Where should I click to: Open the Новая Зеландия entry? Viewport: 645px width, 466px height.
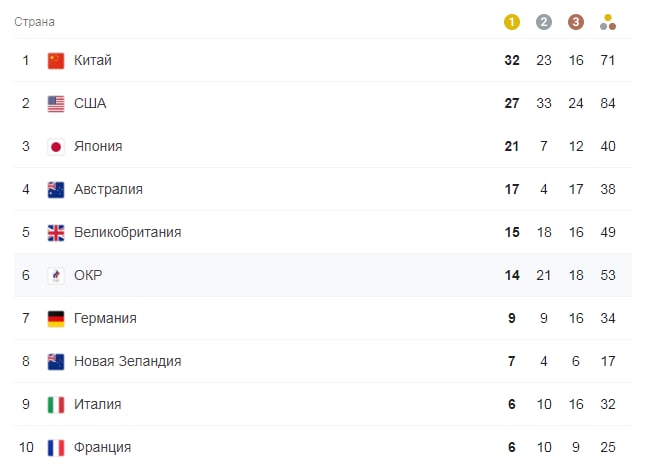(128, 361)
